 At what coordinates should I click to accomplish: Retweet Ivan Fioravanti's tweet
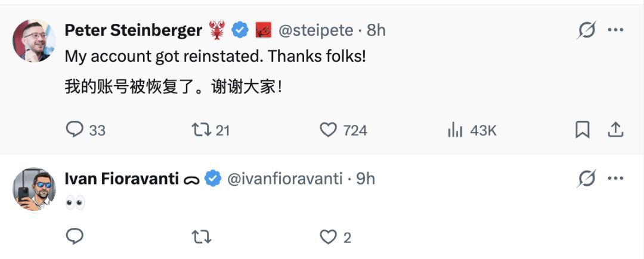(x=200, y=238)
